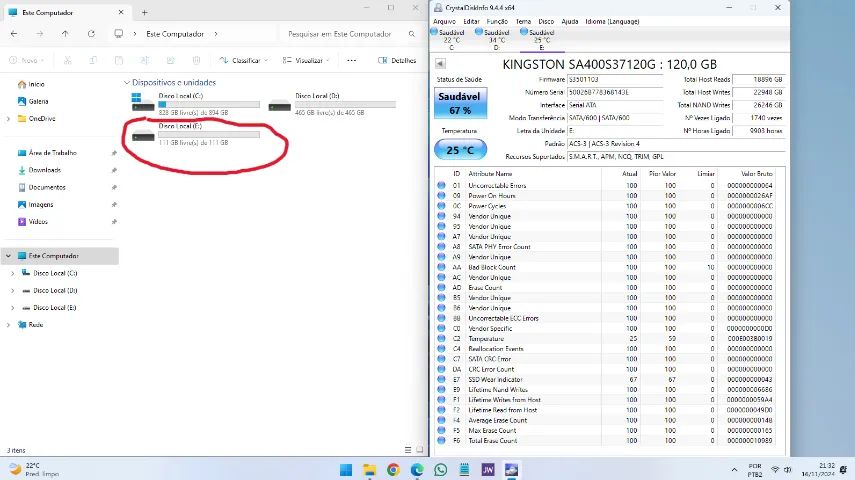Toggle the Detalhes pane button
This screenshot has height=480, width=855.
(x=397, y=60)
